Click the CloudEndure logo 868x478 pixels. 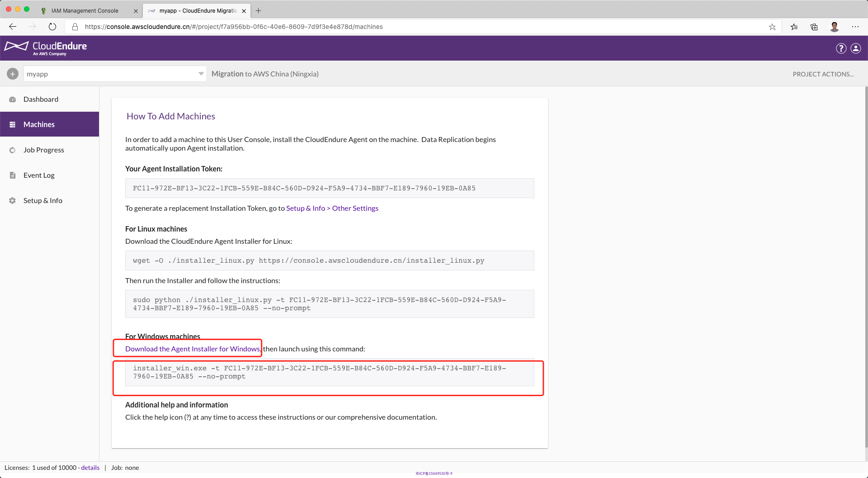(46, 48)
